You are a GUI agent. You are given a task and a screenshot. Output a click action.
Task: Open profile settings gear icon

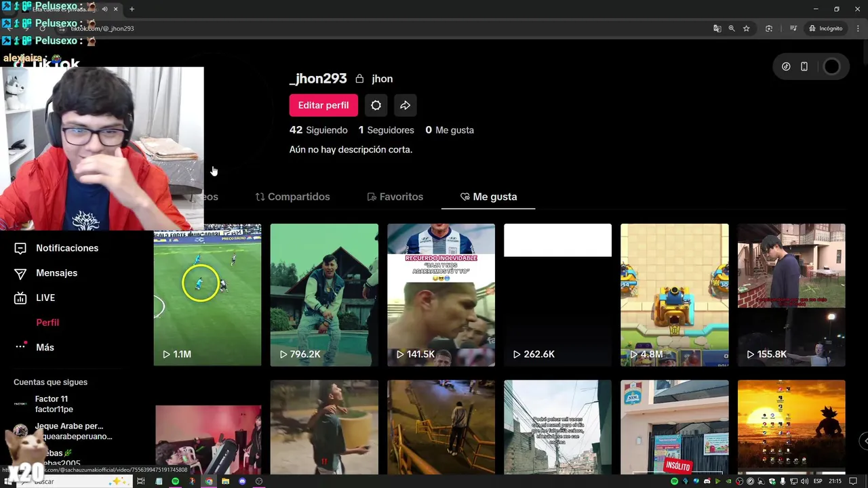coord(376,105)
